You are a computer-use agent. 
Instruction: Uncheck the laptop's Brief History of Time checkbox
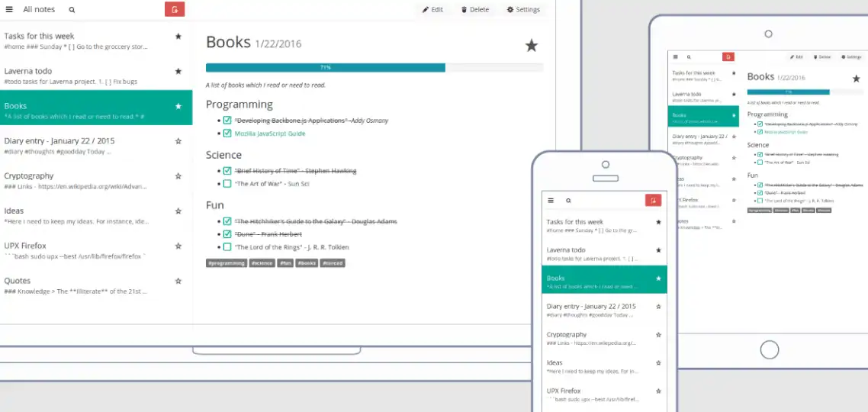click(227, 171)
